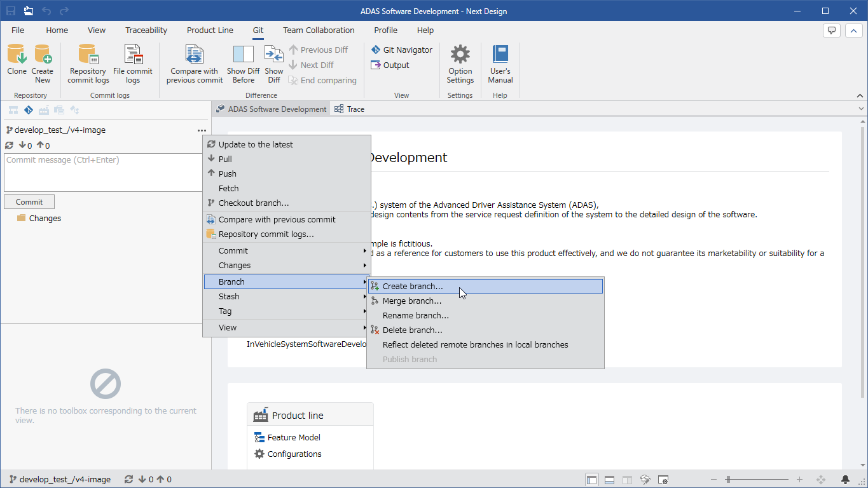Toggle the bottom pane layout button

(609, 480)
